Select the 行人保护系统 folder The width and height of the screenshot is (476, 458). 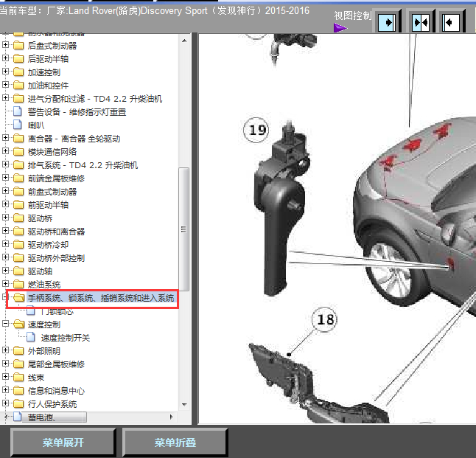52,404
